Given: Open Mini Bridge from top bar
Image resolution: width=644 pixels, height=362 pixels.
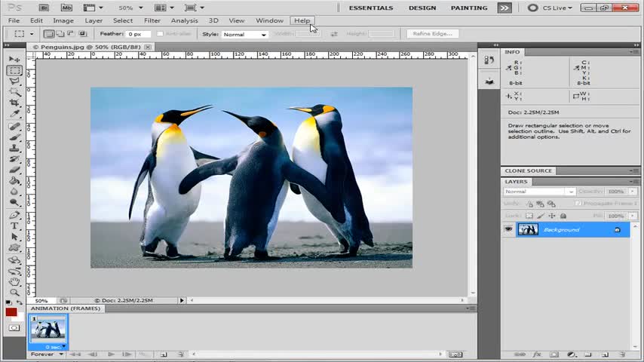Looking at the screenshot, I should pyautogui.click(x=66, y=8).
